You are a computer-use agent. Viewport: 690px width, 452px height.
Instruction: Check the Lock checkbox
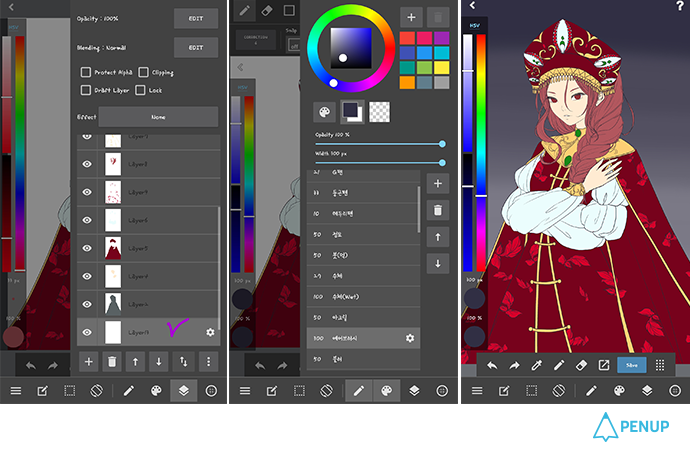click(x=140, y=90)
